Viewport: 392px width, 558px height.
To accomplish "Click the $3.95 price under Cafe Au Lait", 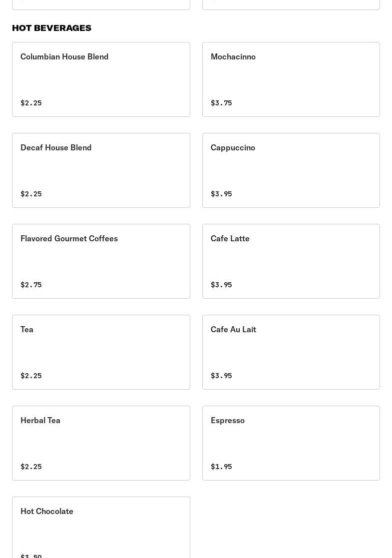I will point(221,376).
